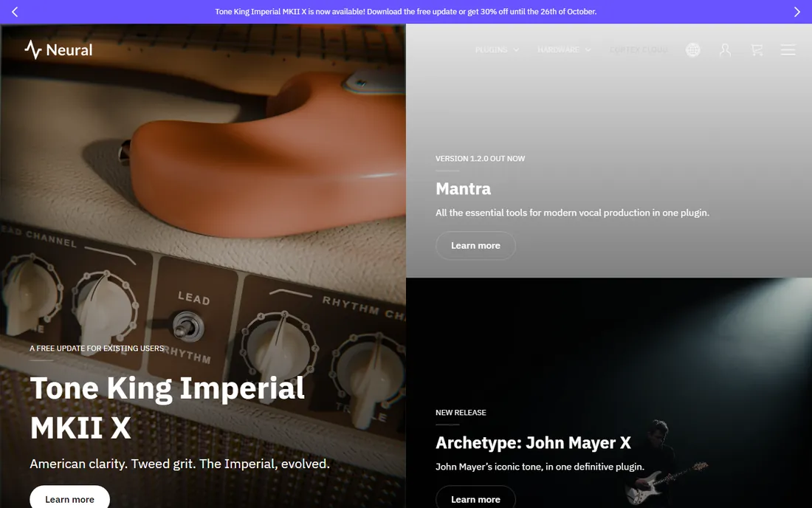Click the 'New release' label
This screenshot has width=812, height=508.
point(461,413)
